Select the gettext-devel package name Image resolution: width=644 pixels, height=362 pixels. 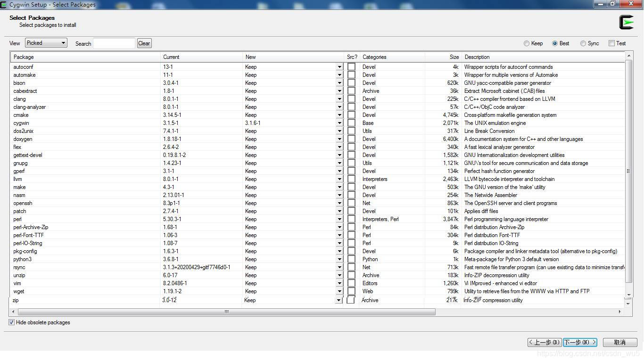tap(28, 155)
